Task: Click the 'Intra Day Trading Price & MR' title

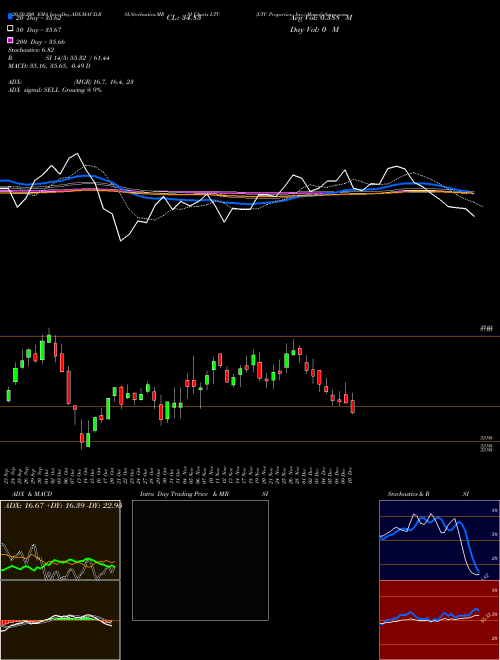Action: tap(184, 494)
